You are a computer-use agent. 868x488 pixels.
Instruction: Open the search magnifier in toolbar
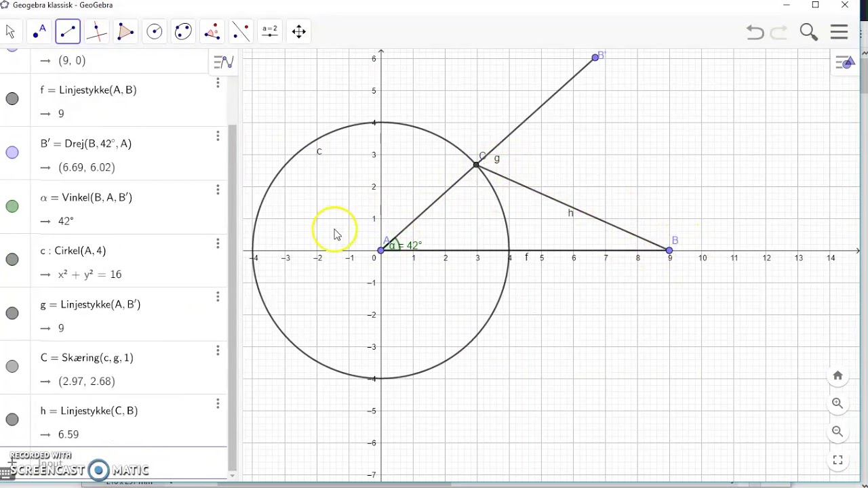click(x=808, y=32)
